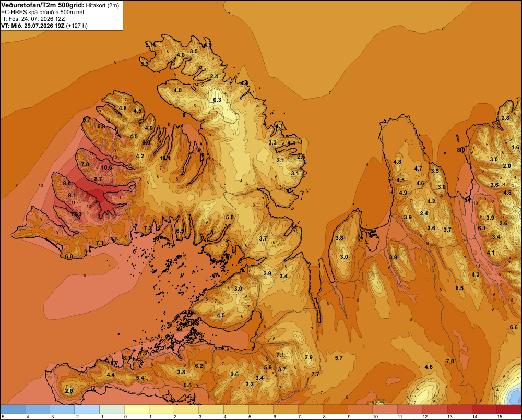The height and width of the screenshot is (420, 522).
Task: Click the 6.9 temperature value on the map
Action: click(x=101, y=126)
